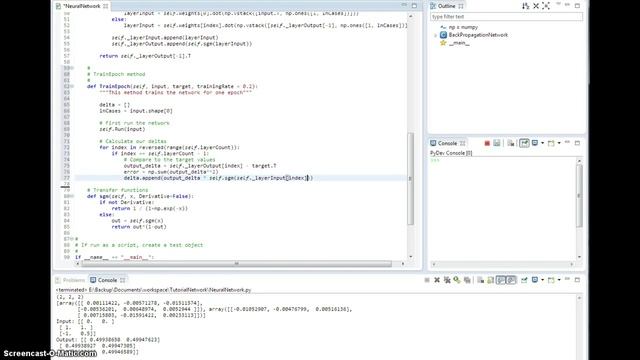Select BackPropagationNetwork class in Outline
The height and width of the screenshot is (360, 640).
pos(474,35)
